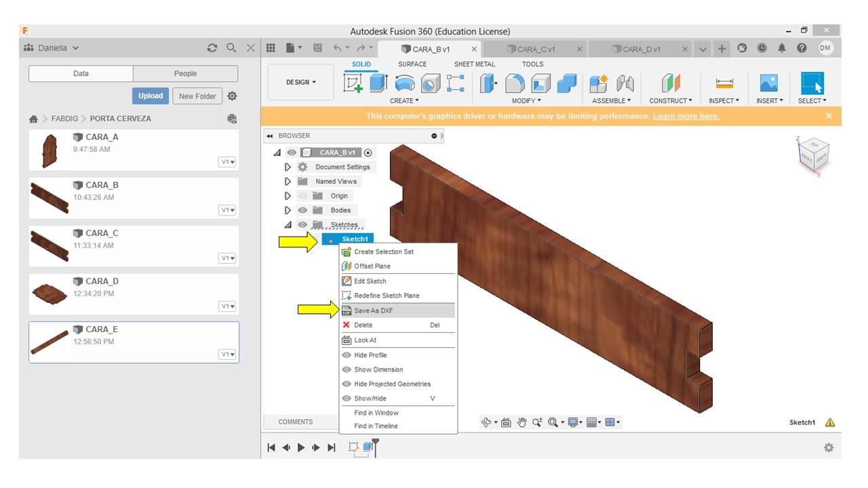Open data panel settings gear
This screenshot has width=868, height=488.
click(232, 96)
